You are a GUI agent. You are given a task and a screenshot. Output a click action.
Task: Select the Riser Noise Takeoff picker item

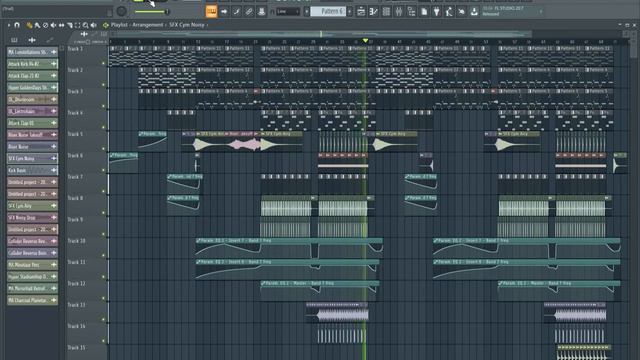[x=32, y=135]
